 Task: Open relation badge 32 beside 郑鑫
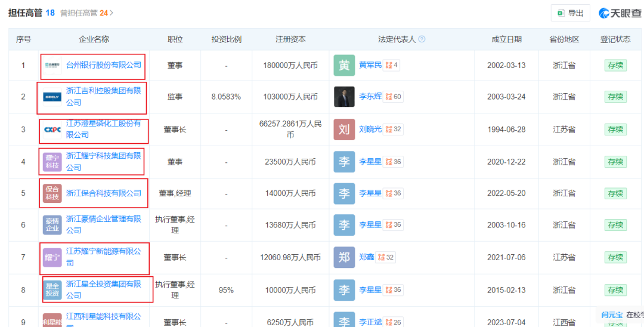386,257
